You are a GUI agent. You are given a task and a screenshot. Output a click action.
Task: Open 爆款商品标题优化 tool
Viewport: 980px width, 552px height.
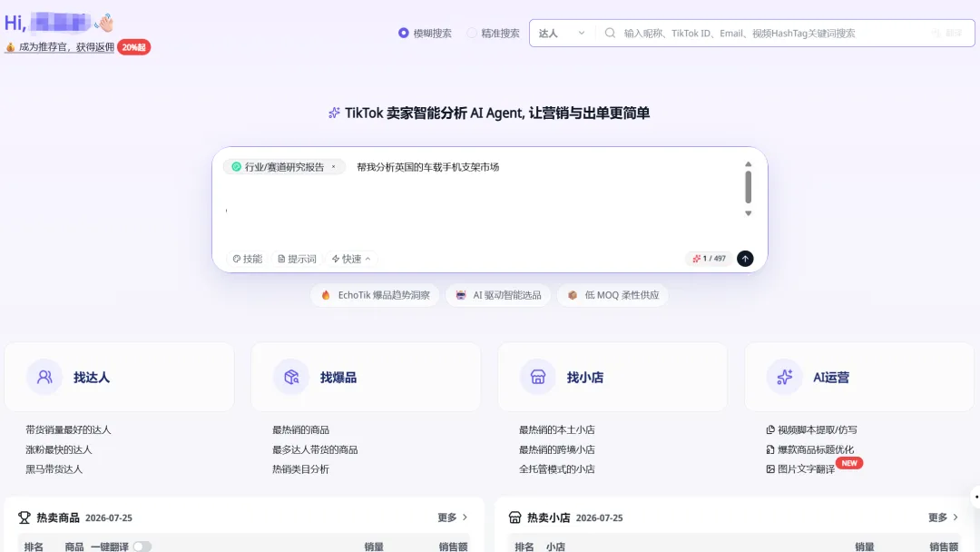[816, 449]
